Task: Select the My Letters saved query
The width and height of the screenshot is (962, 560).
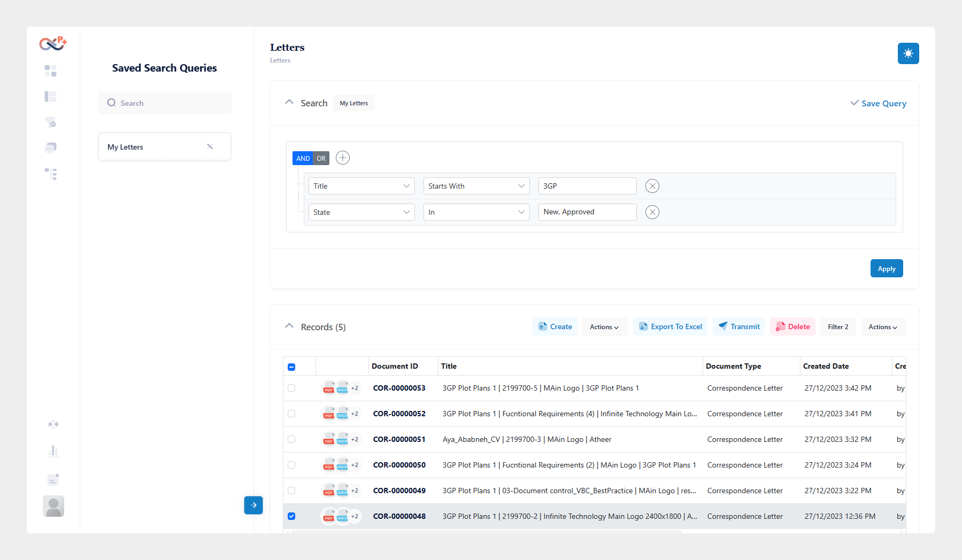Action: coord(165,146)
